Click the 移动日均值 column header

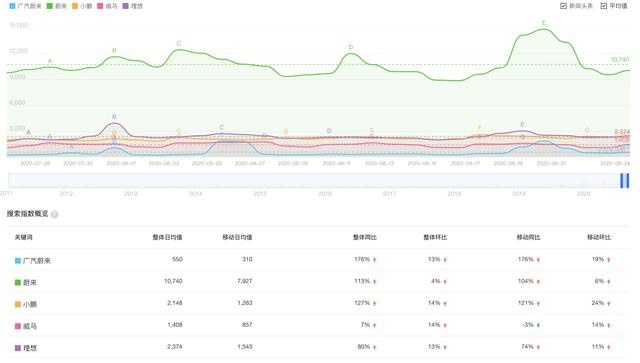[x=237, y=237]
